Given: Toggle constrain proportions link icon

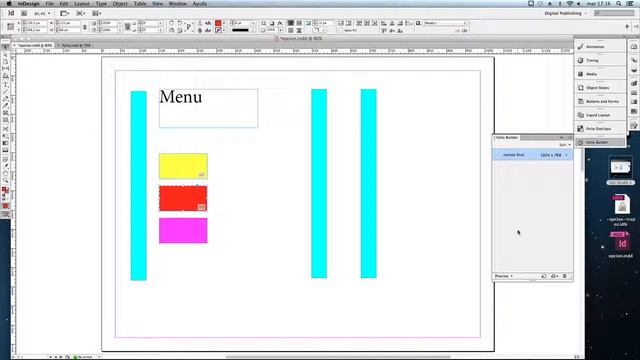Looking at the screenshot, I should click(85, 27).
